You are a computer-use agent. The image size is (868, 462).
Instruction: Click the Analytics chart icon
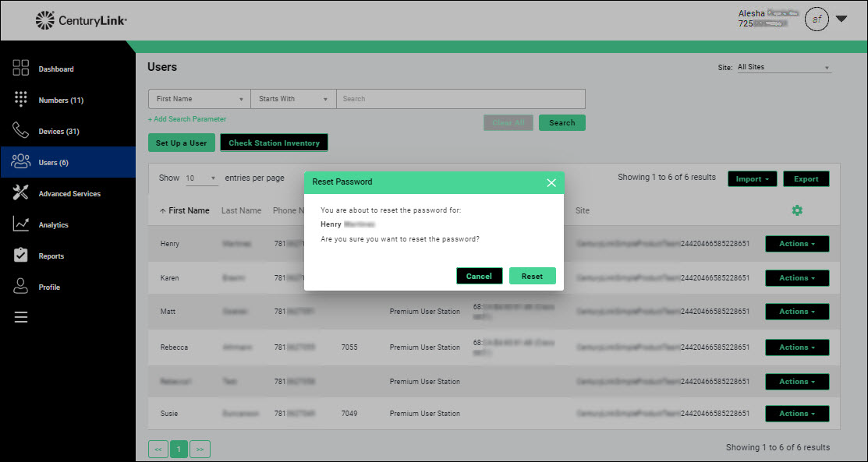pyautogui.click(x=21, y=224)
